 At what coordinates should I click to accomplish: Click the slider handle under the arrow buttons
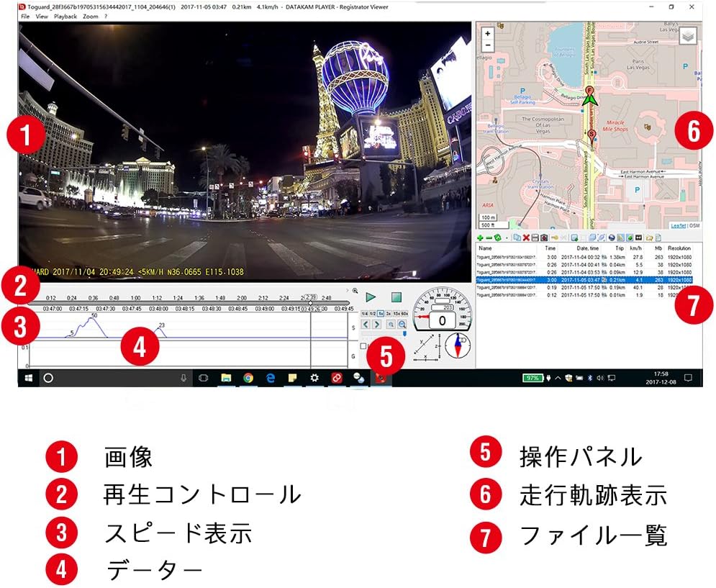pos(404,334)
